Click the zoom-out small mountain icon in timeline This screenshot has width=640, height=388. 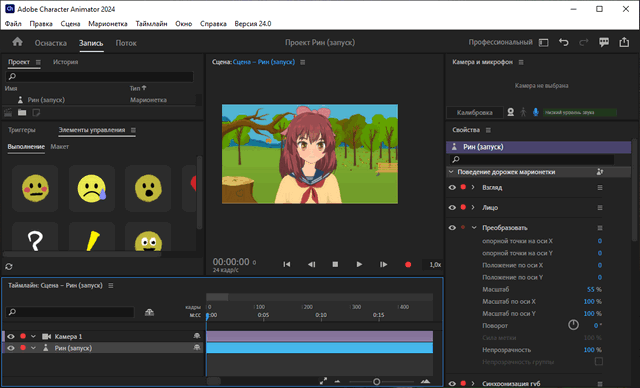(x=337, y=381)
